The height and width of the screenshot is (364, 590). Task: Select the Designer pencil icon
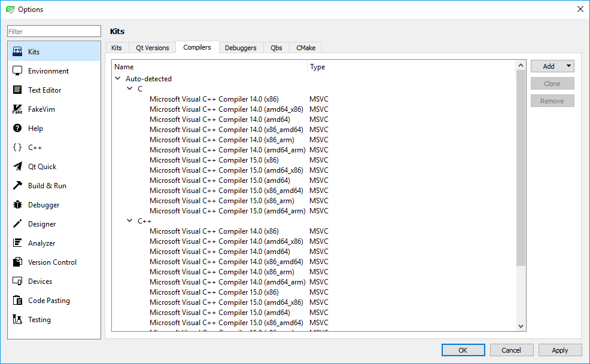click(17, 224)
